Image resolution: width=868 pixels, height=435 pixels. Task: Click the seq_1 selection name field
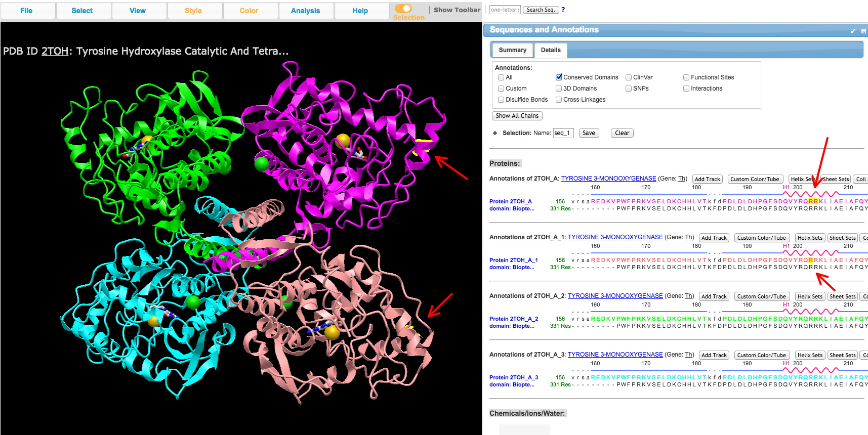(x=563, y=133)
